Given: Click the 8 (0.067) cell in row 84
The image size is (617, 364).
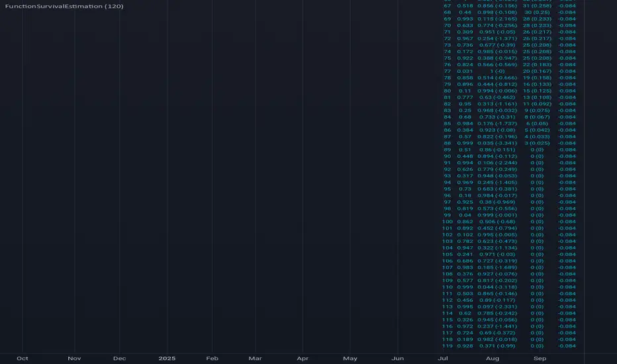Looking at the screenshot, I should click(537, 117).
